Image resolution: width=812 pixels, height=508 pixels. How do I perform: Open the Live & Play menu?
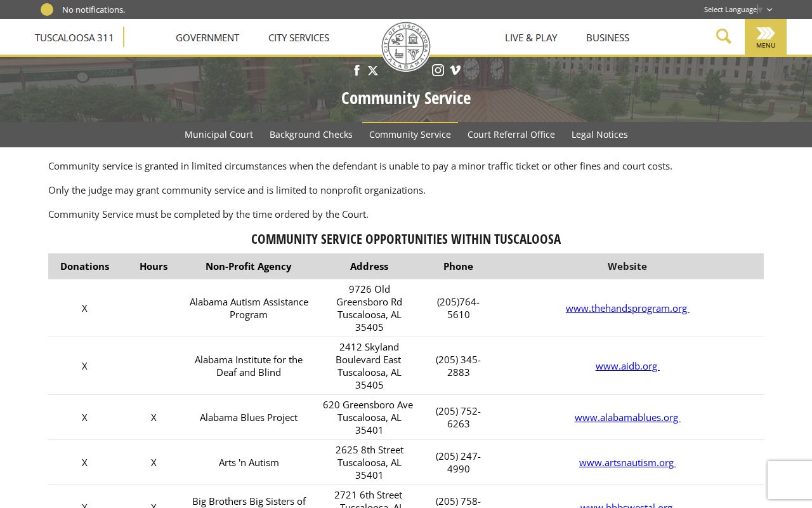coord(531,37)
